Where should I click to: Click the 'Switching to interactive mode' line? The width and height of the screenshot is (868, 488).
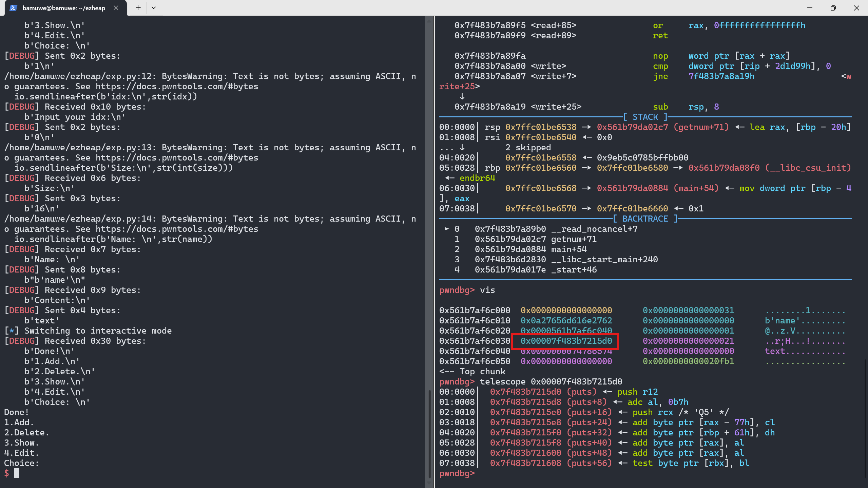88,331
